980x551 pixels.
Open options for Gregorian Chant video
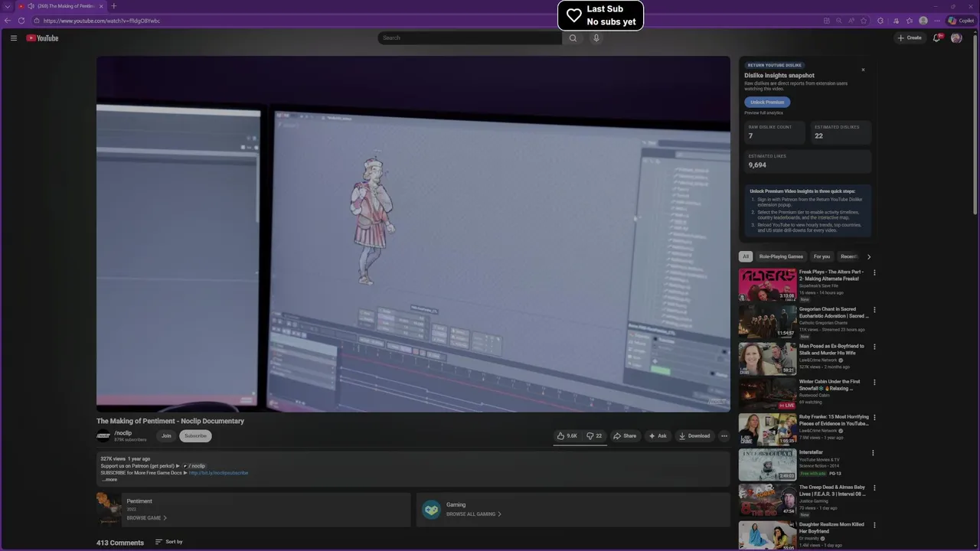coord(874,310)
